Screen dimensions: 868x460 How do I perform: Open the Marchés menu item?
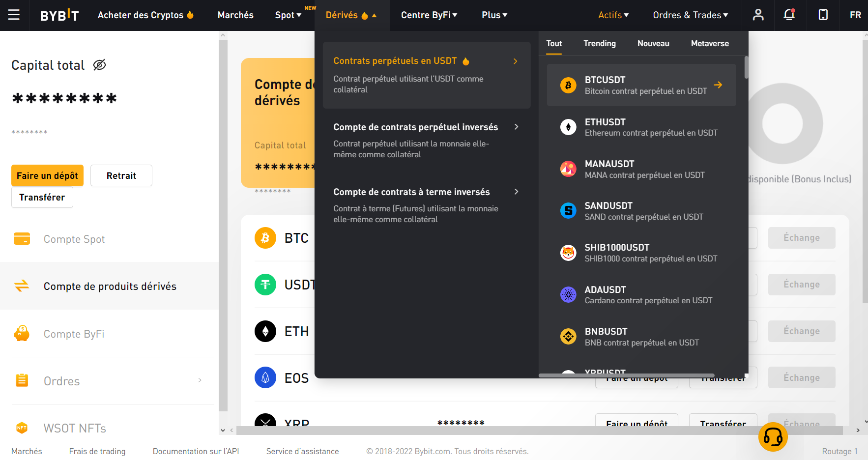pos(235,15)
